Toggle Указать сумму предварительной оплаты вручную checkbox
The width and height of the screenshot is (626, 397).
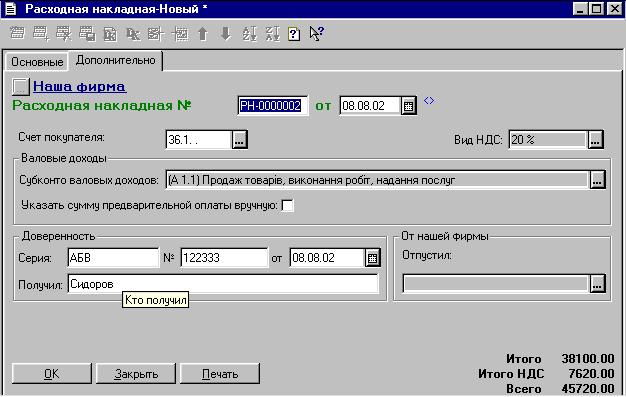pyautogui.click(x=287, y=206)
